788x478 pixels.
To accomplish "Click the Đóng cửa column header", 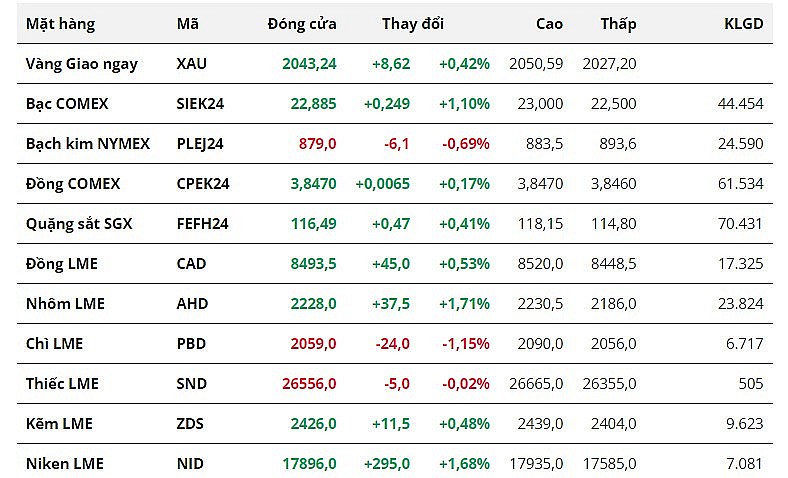I will pos(302,23).
